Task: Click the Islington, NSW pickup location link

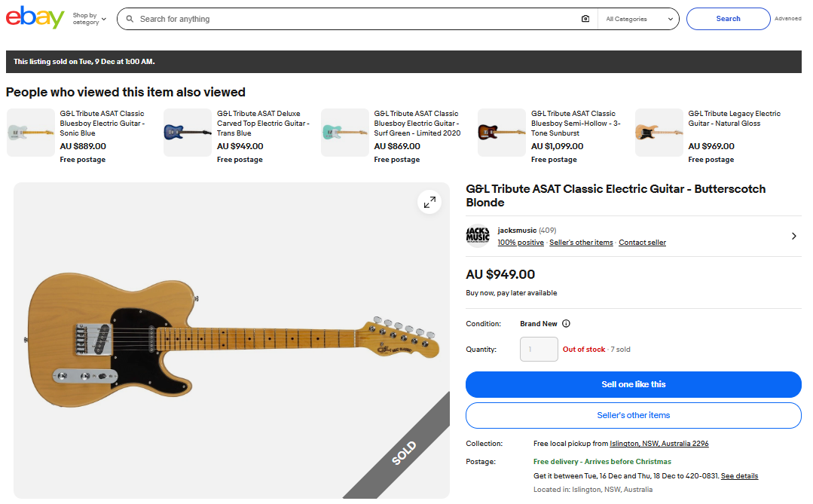Action: coord(659,444)
